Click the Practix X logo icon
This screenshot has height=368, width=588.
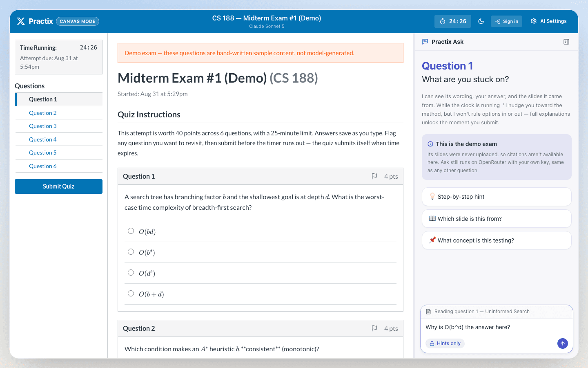point(21,21)
